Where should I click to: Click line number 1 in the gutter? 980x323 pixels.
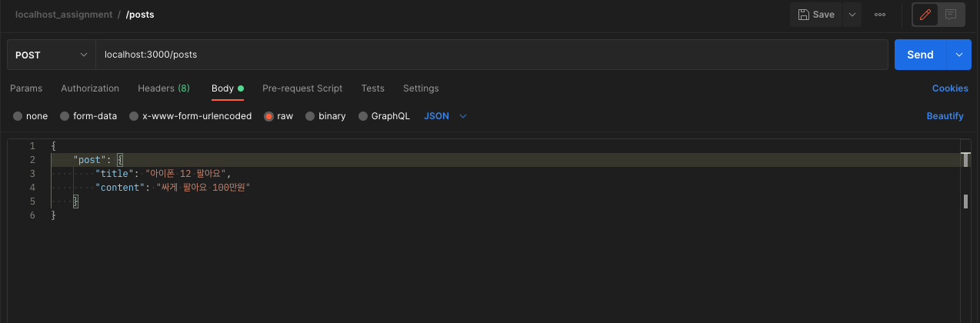tap(32, 146)
